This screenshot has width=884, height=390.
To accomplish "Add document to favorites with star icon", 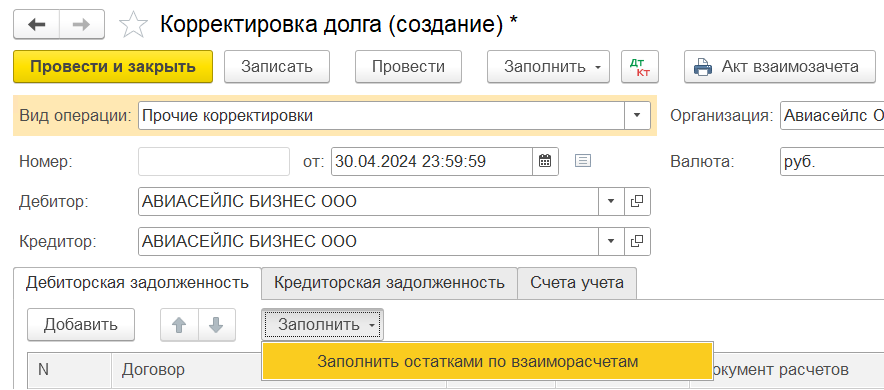I will point(134,25).
